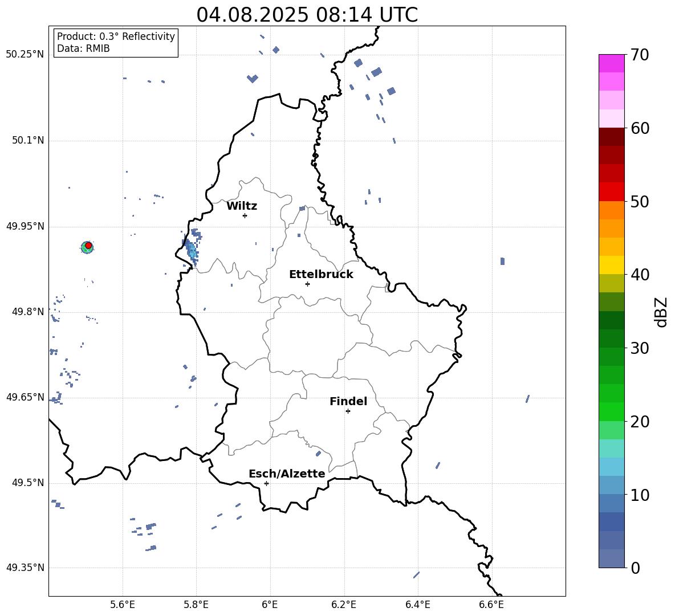This screenshot has height=616, width=675.
Task: Click the Findel cross marker
Action: 348,411
